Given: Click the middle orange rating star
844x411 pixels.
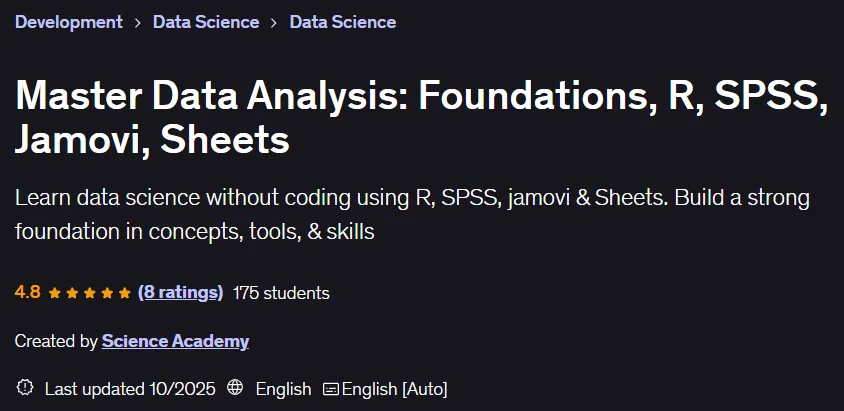Looking at the screenshot, I should [89, 293].
